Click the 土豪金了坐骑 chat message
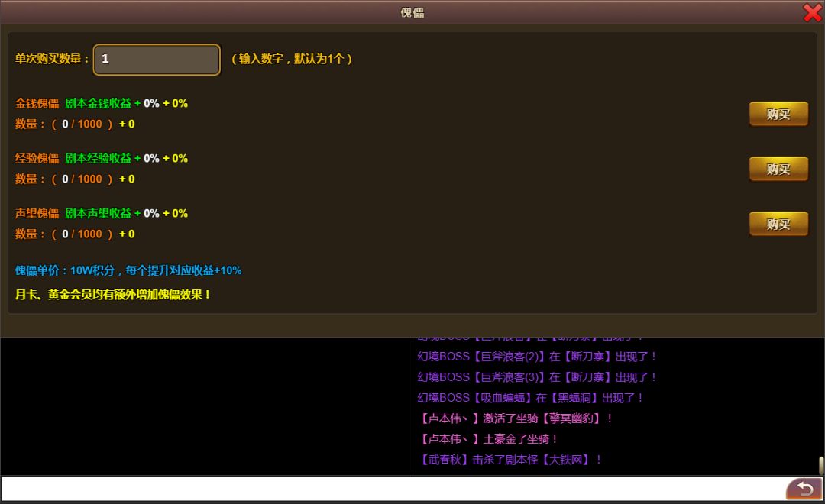This screenshot has width=825, height=504. pos(489,439)
